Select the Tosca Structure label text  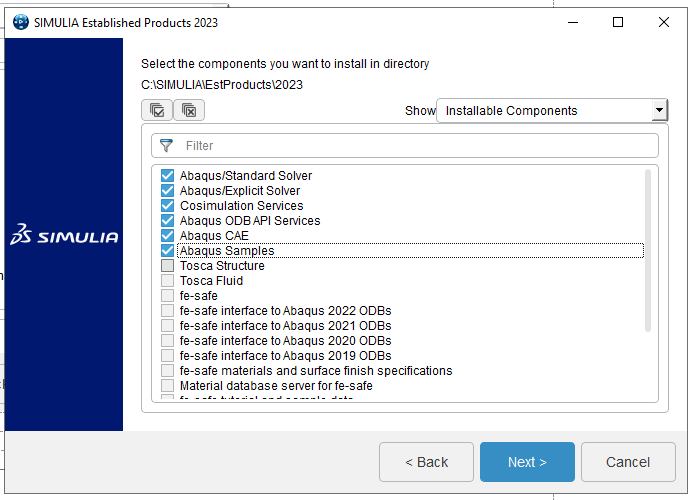click(222, 266)
